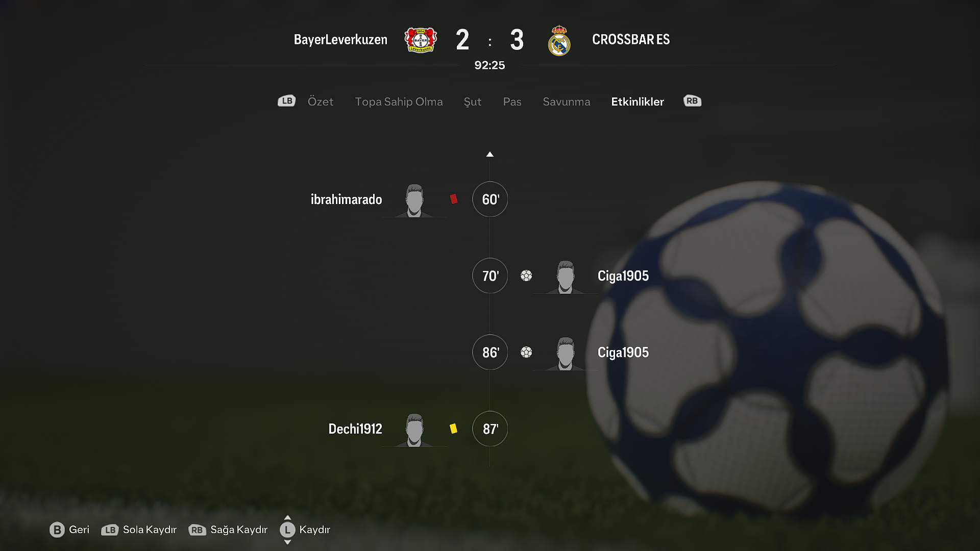Click the RB bumper icon beside Etkinlikler
Viewport: 980px width, 551px height.
point(692,101)
